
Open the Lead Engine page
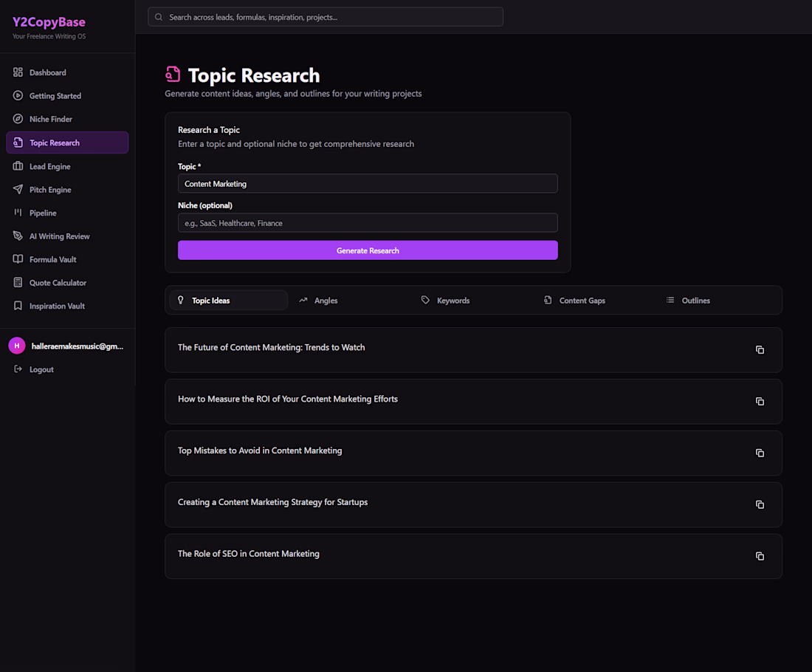49,167
